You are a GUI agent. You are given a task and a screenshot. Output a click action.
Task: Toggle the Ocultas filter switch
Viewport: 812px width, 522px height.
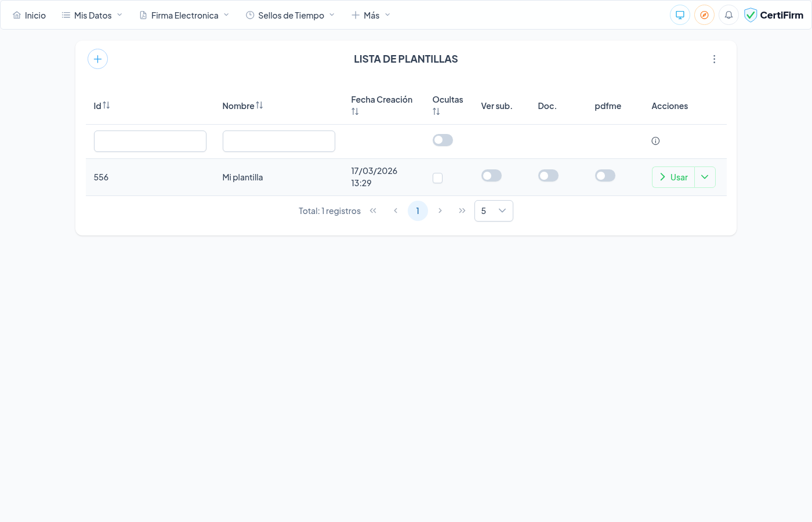443,140
